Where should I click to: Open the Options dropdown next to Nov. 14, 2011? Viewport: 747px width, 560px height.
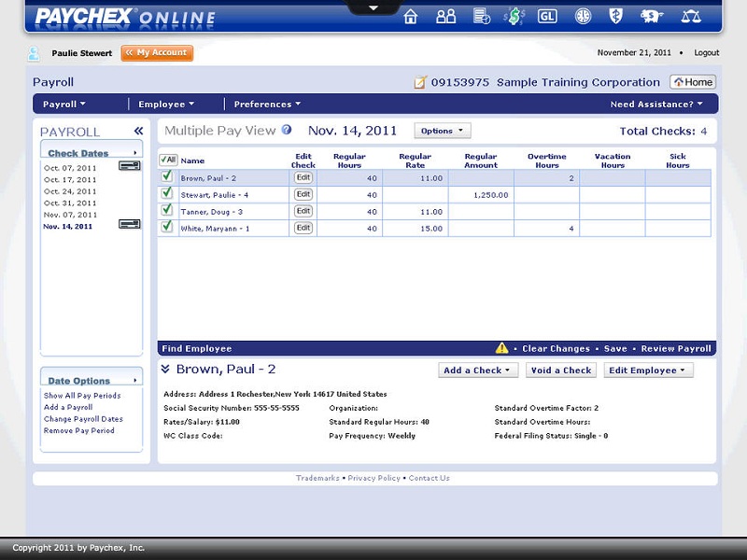click(442, 130)
